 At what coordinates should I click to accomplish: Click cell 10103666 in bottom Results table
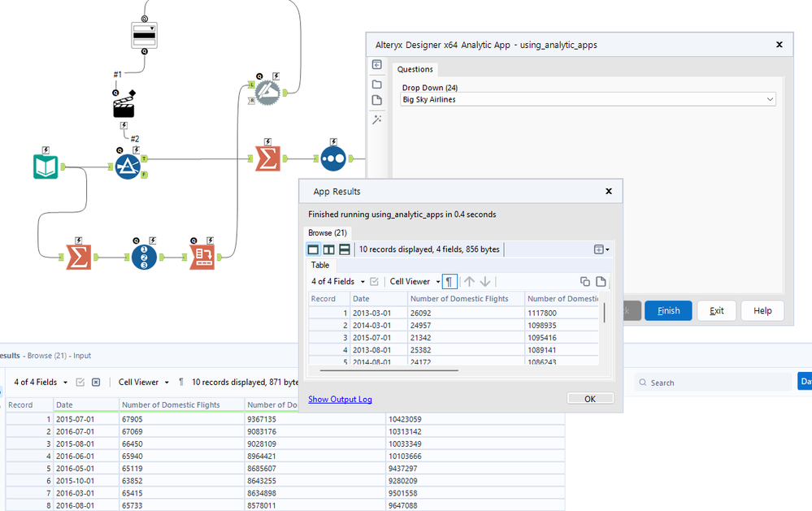(x=475, y=457)
